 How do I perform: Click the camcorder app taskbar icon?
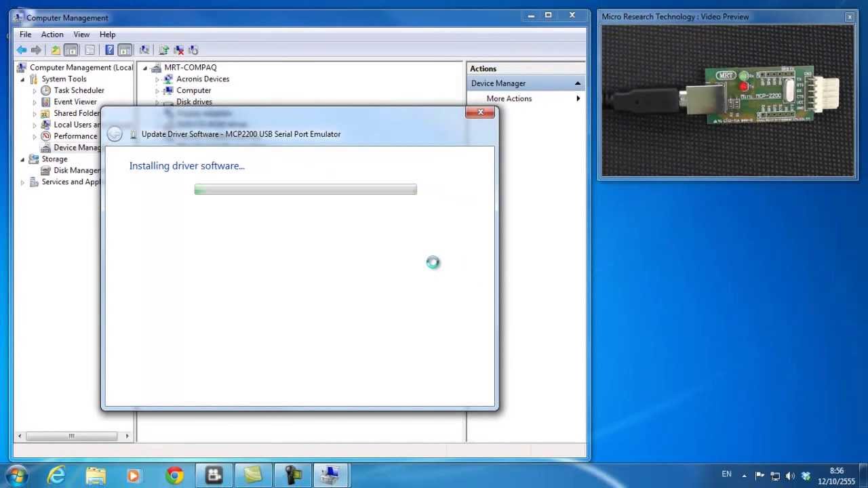292,475
